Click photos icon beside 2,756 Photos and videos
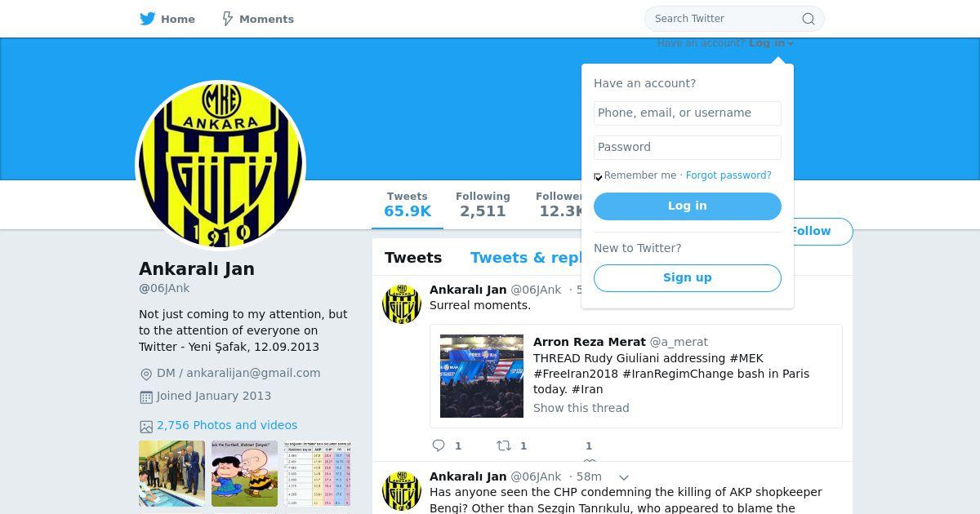The image size is (980, 514). point(146,426)
